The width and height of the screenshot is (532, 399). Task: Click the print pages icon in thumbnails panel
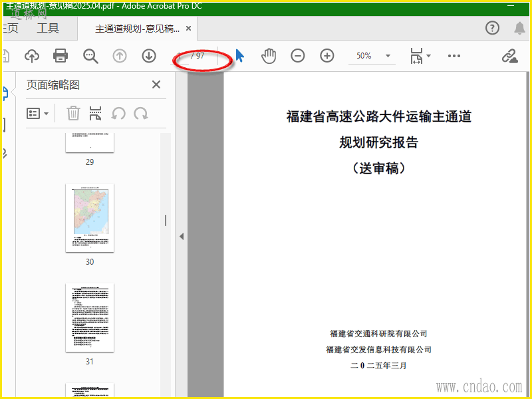[x=95, y=113]
